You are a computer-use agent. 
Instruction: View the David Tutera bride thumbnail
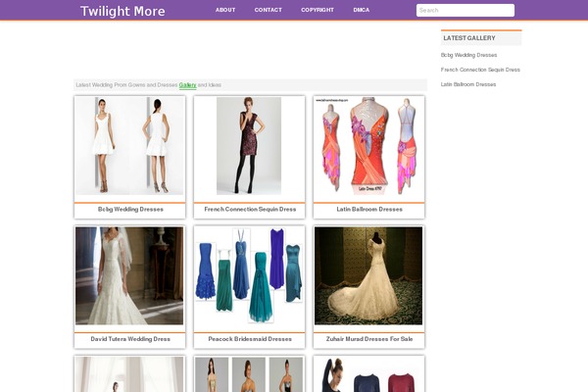(x=129, y=275)
